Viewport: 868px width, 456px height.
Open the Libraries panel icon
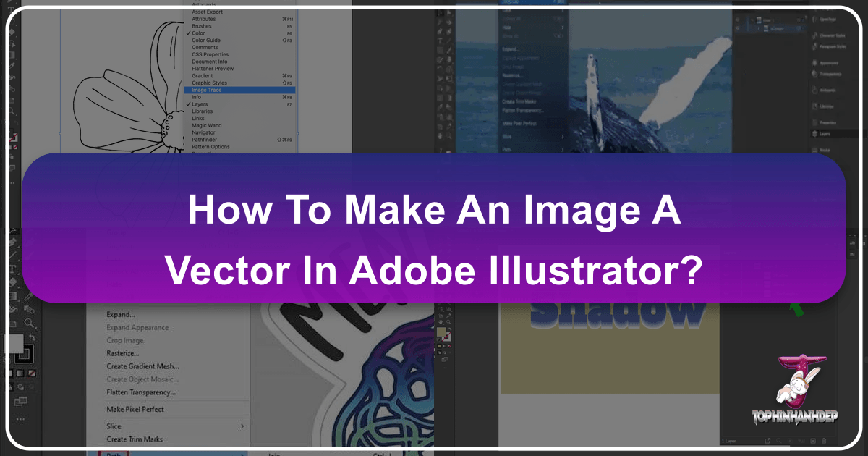point(825,106)
